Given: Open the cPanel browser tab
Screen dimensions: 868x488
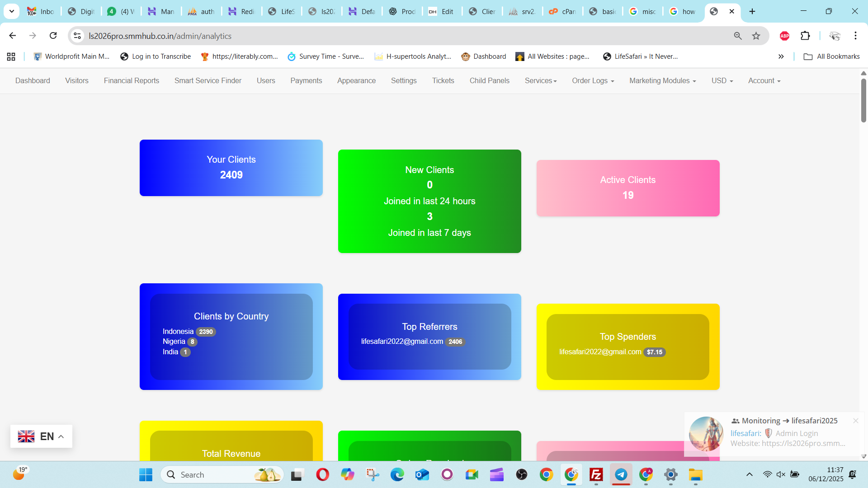Looking at the screenshot, I should (x=563, y=11).
